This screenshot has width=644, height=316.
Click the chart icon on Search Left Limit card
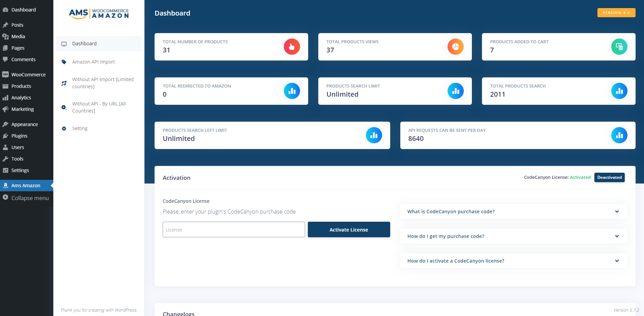point(374,135)
